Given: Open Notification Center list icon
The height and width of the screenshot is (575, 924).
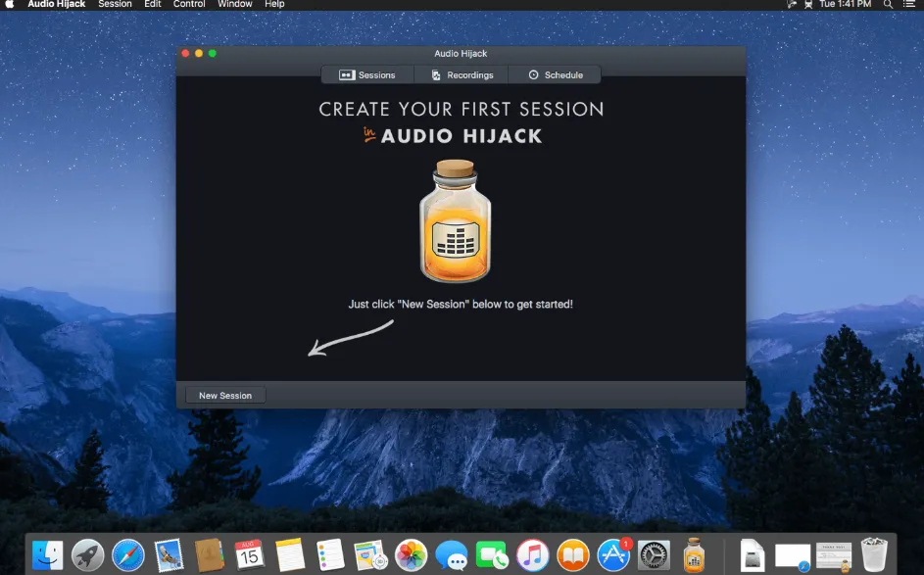Looking at the screenshot, I should point(909,4).
